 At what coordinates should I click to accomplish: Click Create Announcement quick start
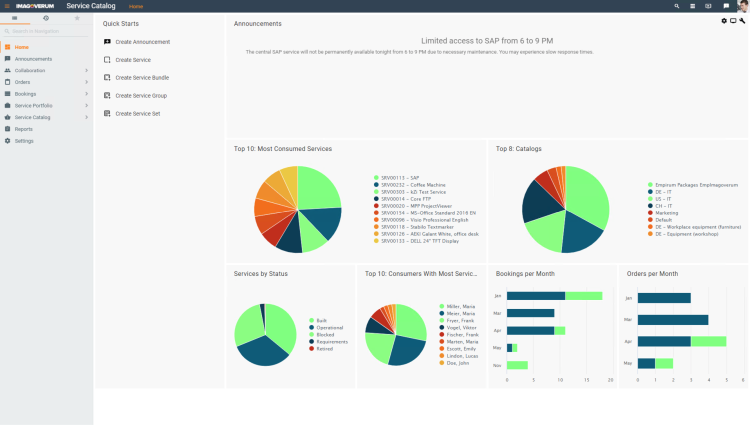pos(142,42)
